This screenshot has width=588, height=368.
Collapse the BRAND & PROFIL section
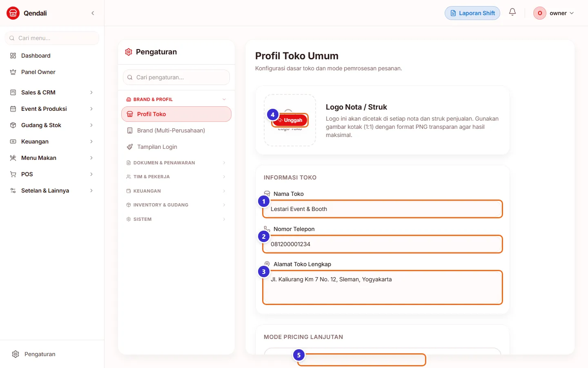[x=176, y=99]
